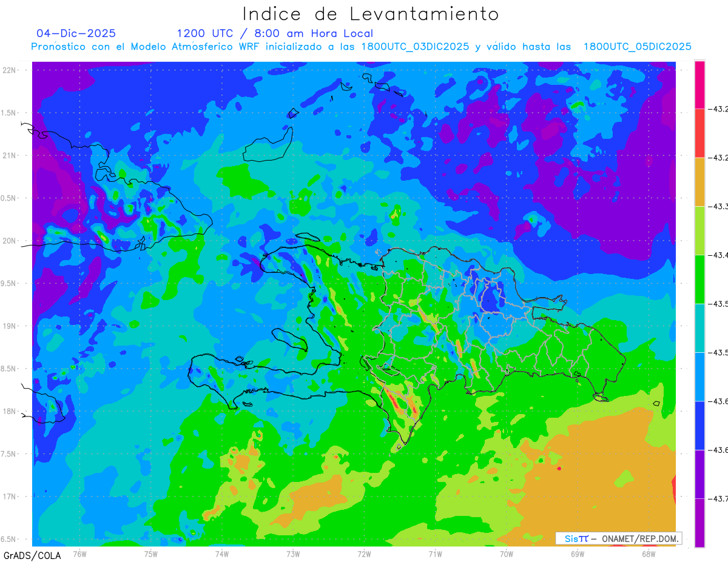Click the light blue swatch in the legend

coord(699,376)
